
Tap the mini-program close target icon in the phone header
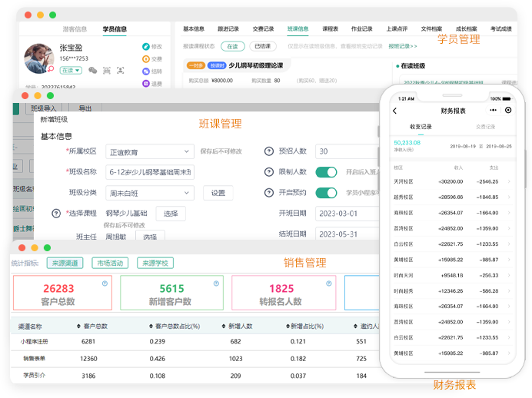pos(508,110)
